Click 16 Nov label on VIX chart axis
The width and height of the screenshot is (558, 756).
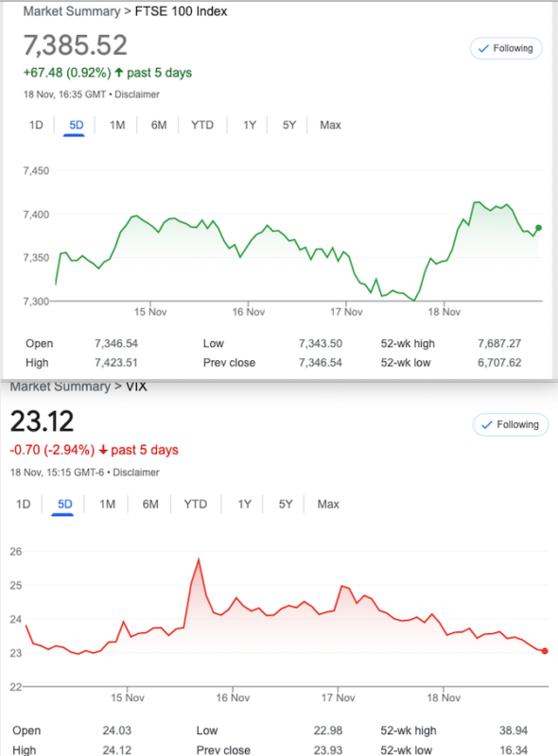(233, 697)
